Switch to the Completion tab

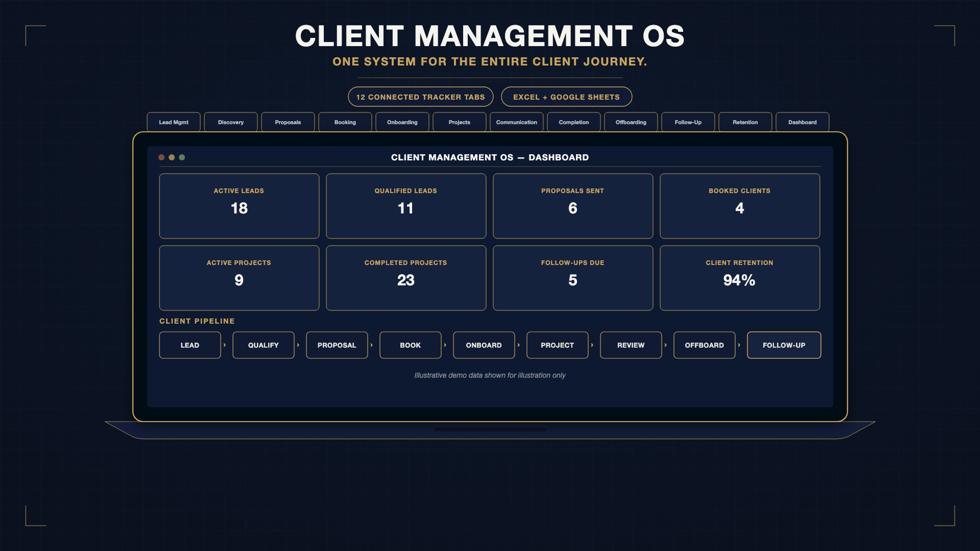tap(574, 122)
